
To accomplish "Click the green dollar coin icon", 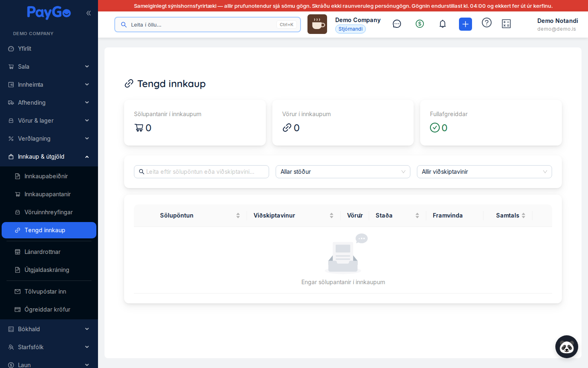I will click(420, 24).
